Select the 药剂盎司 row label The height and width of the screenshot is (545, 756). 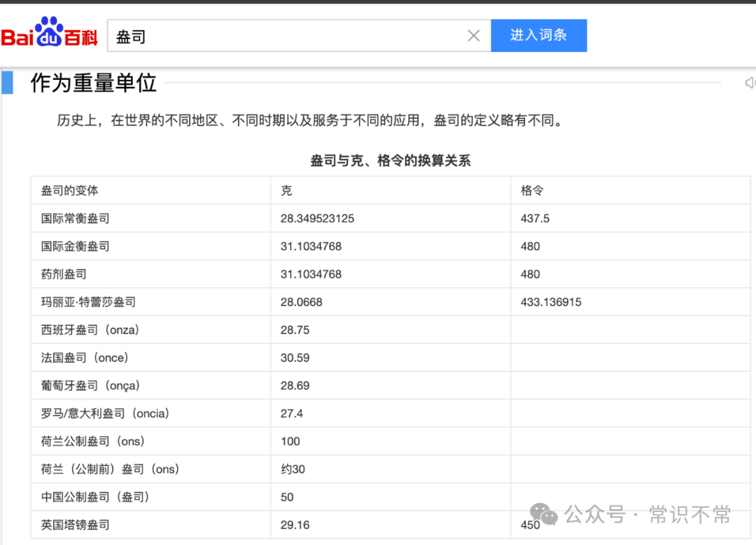click(64, 275)
